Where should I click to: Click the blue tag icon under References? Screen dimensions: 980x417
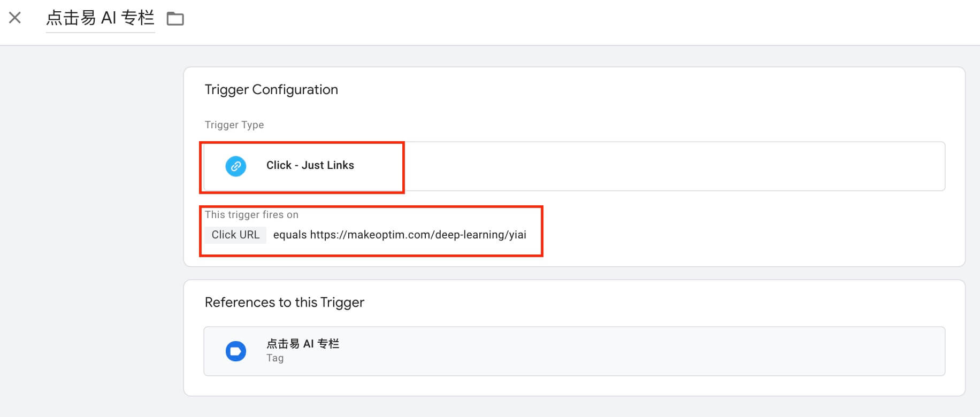236,351
